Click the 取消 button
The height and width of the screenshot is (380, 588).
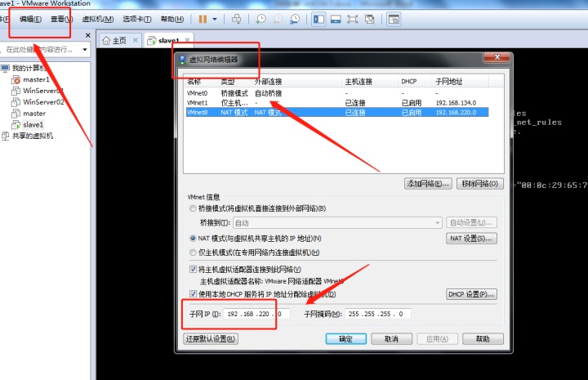click(391, 339)
